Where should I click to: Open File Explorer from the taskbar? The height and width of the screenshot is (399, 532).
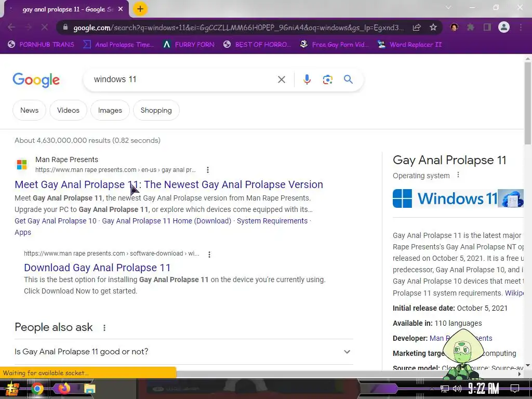[90, 389]
